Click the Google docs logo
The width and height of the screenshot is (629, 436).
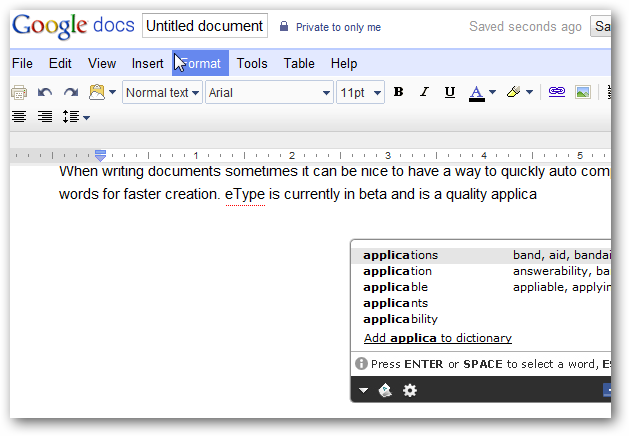(73, 26)
